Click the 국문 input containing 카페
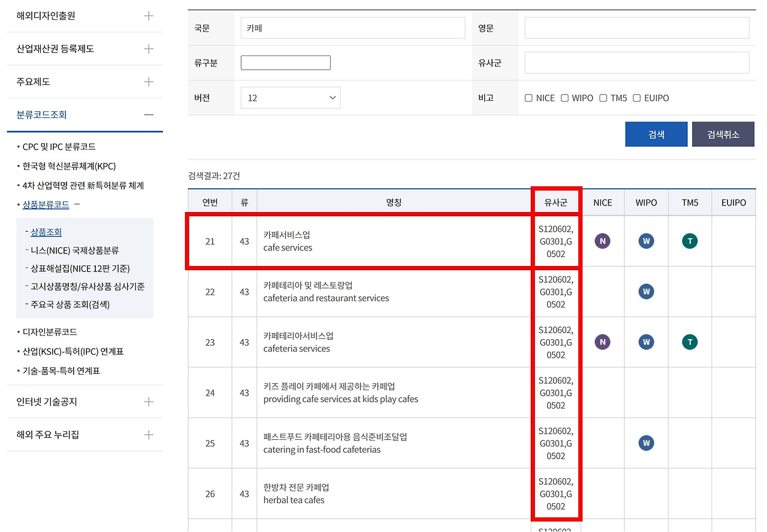 coord(353,28)
